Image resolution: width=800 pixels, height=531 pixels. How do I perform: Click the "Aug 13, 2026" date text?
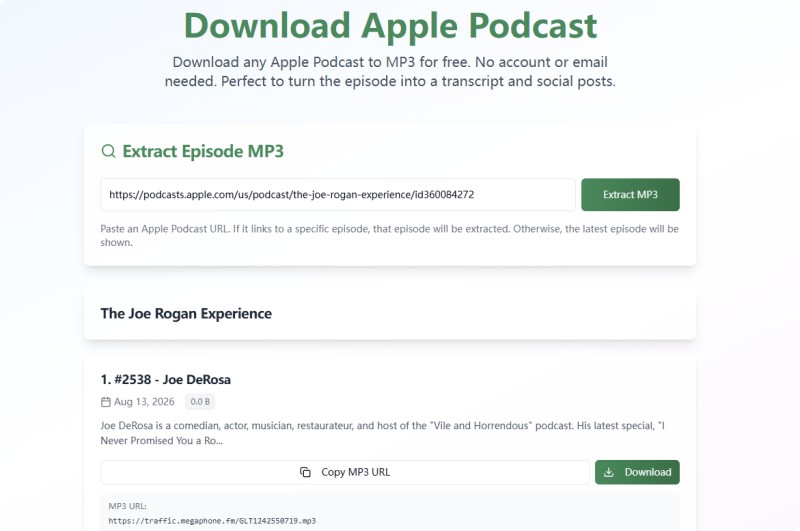pyautogui.click(x=144, y=402)
